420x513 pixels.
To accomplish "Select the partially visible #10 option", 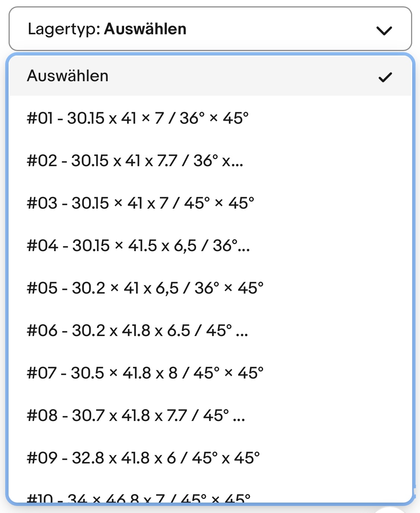I will (x=139, y=498).
